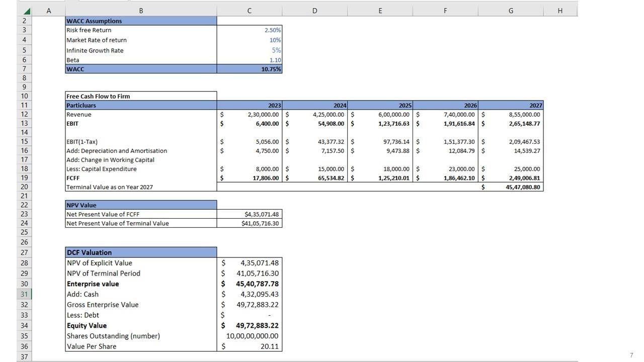The image size is (644, 362).
Task: Select the Shares Outstanding number cell
Action: 250,336
